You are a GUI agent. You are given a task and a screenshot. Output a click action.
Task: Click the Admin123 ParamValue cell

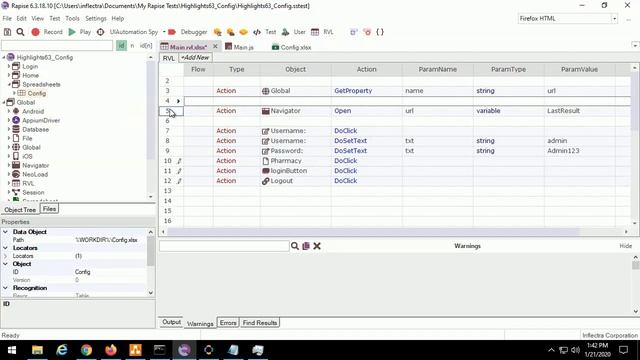(580, 151)
